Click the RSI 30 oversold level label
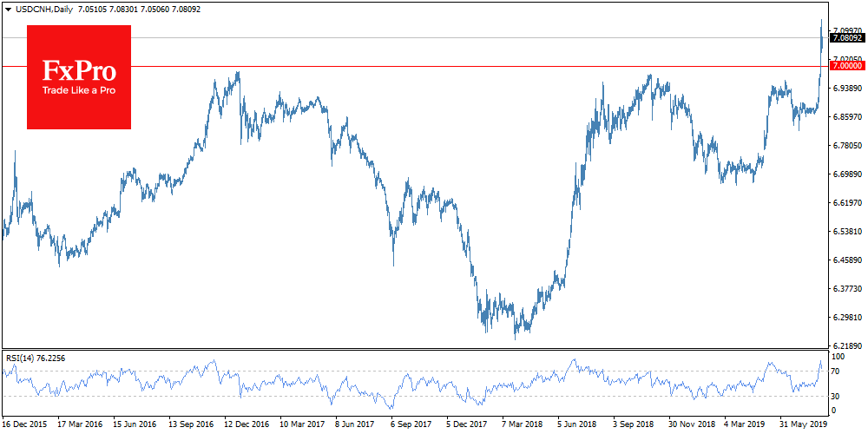 [838, 396]
